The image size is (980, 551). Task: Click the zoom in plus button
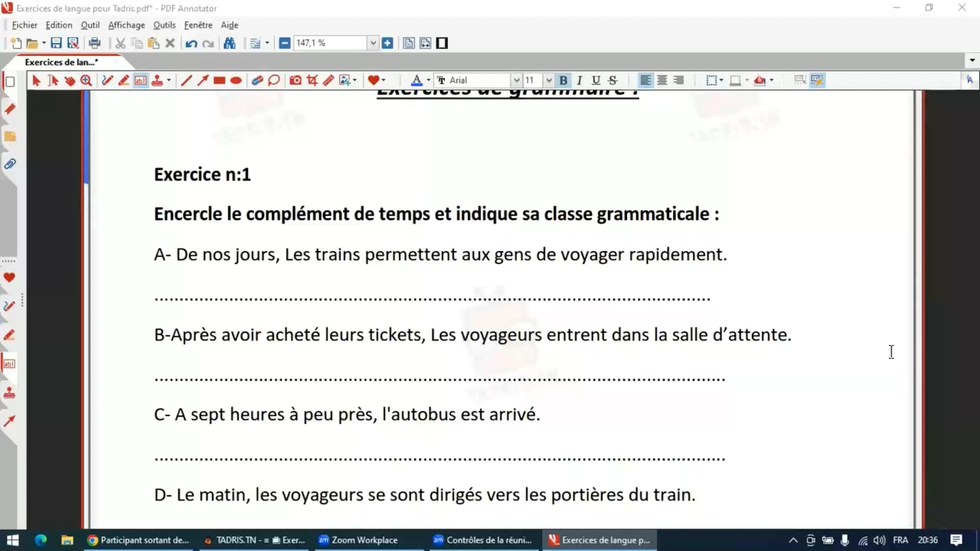(387, 43)
